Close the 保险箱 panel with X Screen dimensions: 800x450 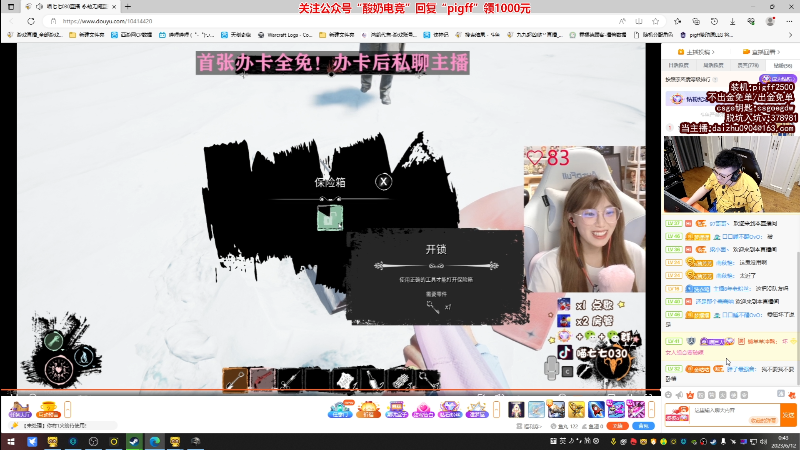tap(383, 181)
